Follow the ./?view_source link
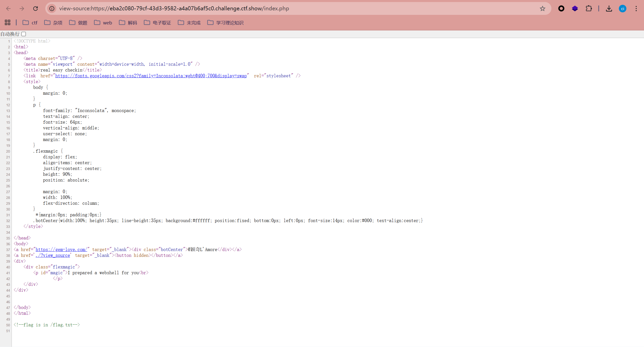644x347 pixels. click(53, 255)
